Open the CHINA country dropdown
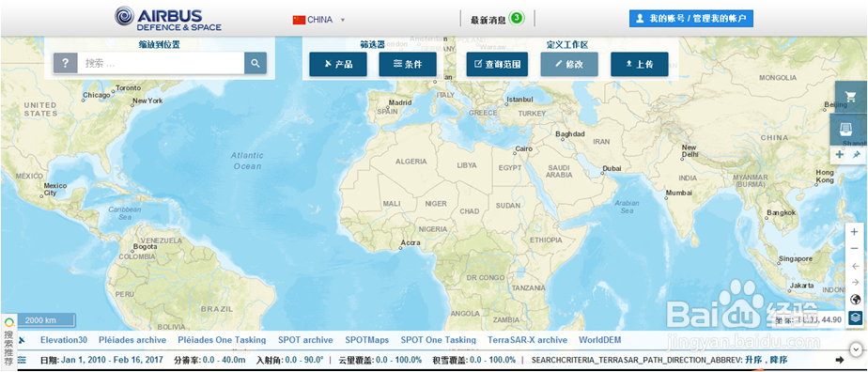868x372 pixels. (x=319, y=20)
